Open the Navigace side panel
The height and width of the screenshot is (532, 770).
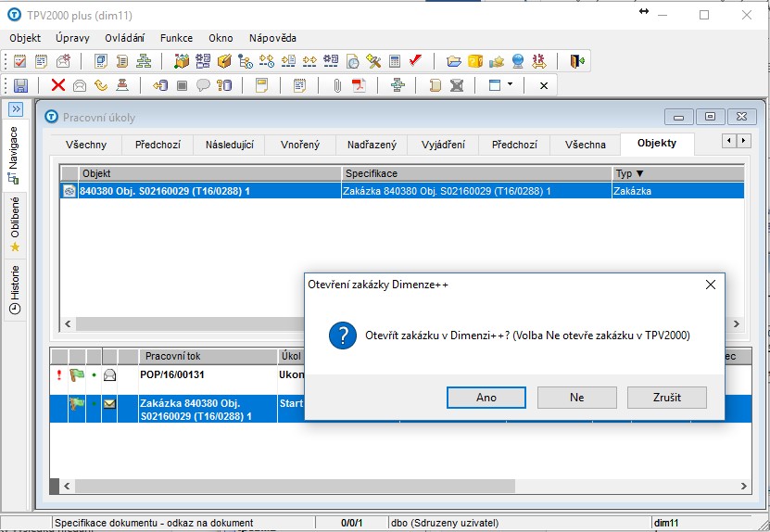(14, 154)
